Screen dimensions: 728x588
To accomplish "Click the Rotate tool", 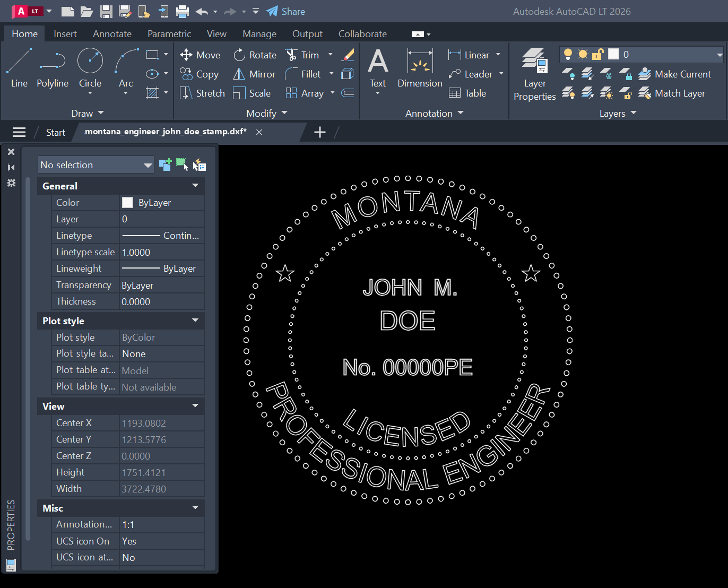I will click(x=255, y=55).
